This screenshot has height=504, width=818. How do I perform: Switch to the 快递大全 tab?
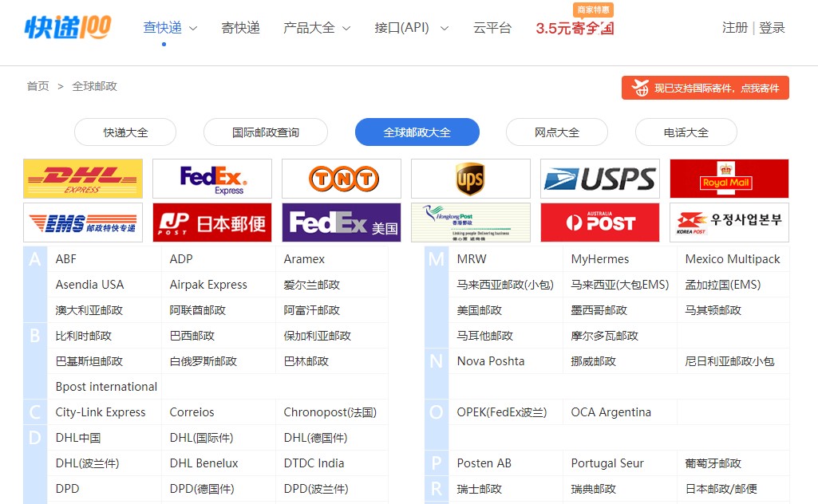[125, 132]
